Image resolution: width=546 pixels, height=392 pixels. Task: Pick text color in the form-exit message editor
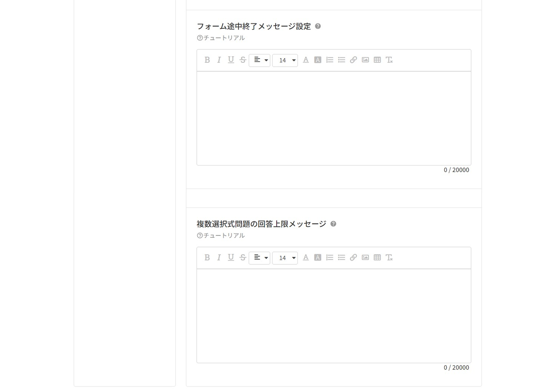coord(306,60)
